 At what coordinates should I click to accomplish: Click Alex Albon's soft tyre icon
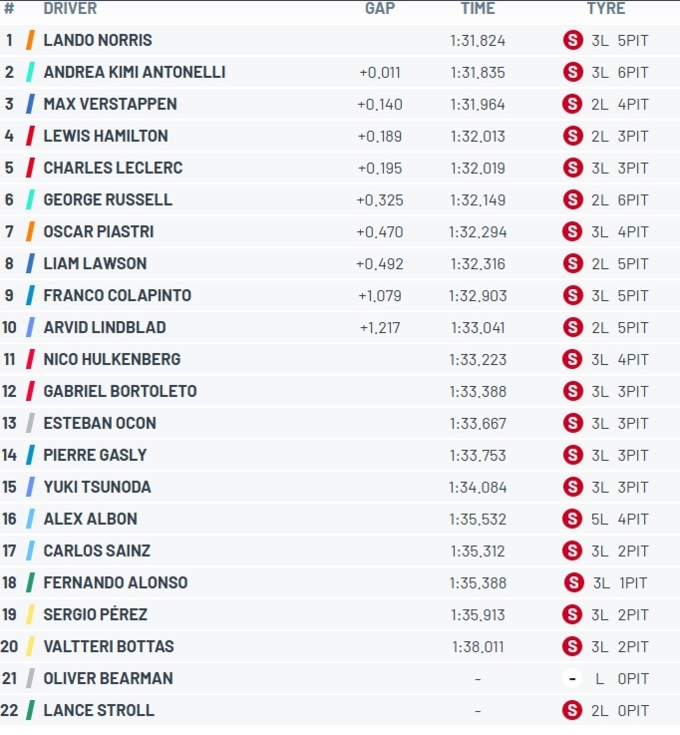573,519
